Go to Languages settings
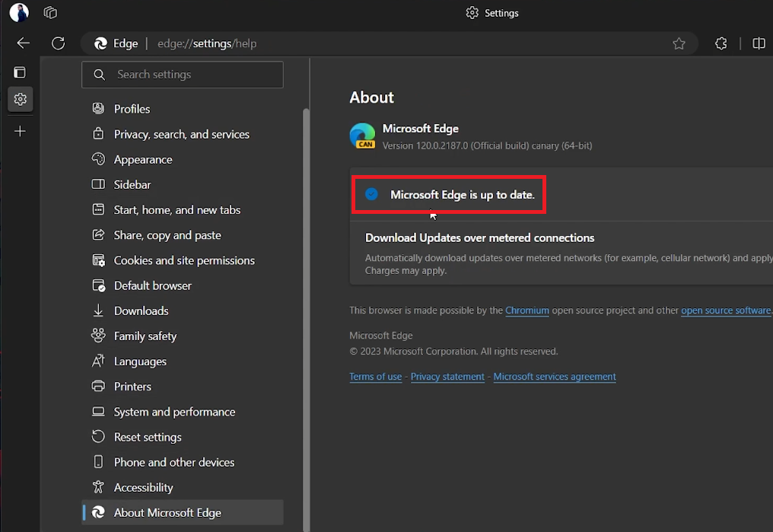The image size is (773, 532). (183, 361)
